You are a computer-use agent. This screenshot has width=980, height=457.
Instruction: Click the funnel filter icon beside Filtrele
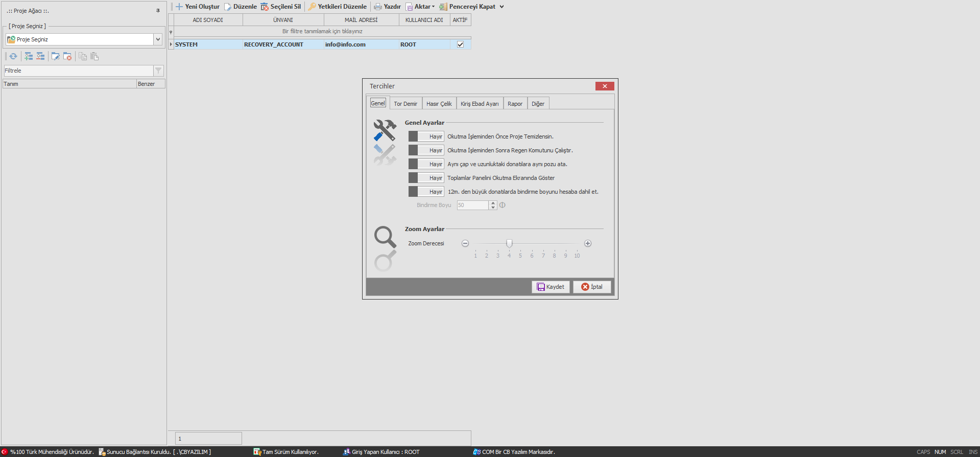[x=158, y=71]
